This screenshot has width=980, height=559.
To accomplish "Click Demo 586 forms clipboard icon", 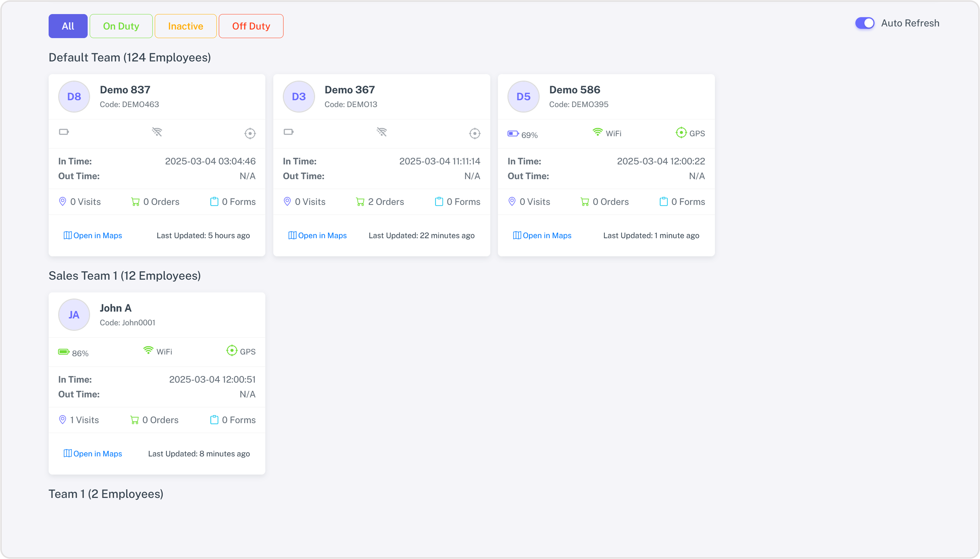I will point(664,202).
